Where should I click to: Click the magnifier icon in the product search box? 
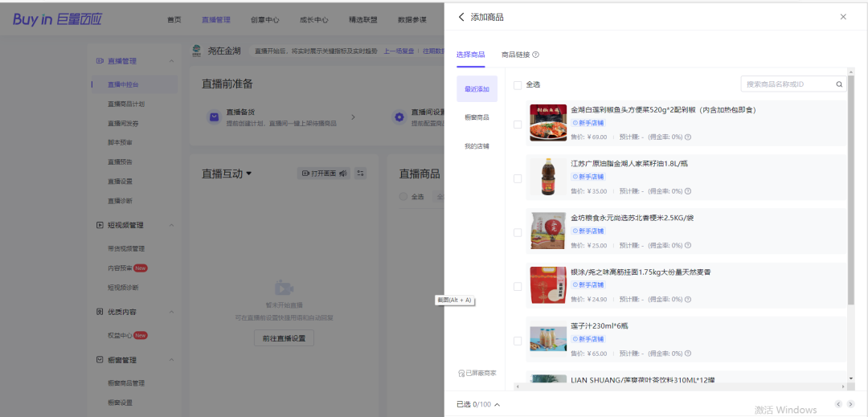coord(839,84)
